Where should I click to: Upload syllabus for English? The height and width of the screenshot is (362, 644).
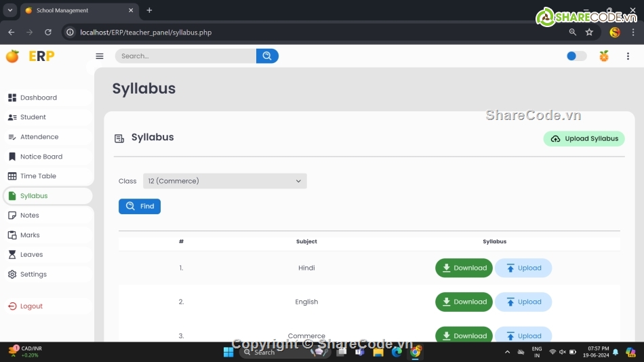point(523,302)
